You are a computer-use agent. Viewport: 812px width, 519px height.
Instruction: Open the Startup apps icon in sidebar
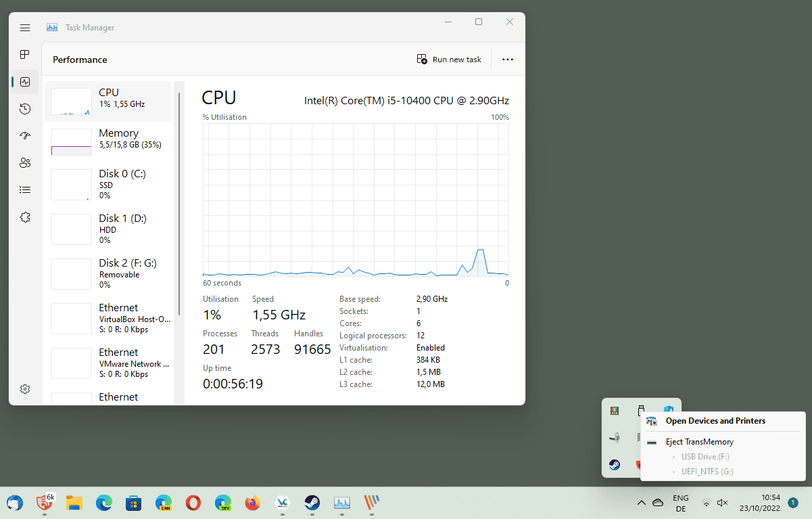[25, 136]
